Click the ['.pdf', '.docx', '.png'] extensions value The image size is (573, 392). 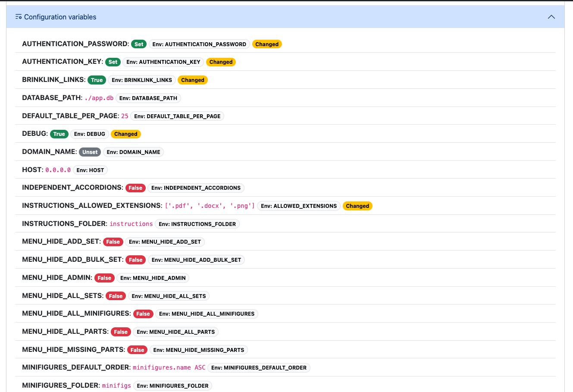pyautogui.click(x=210, y=206)
